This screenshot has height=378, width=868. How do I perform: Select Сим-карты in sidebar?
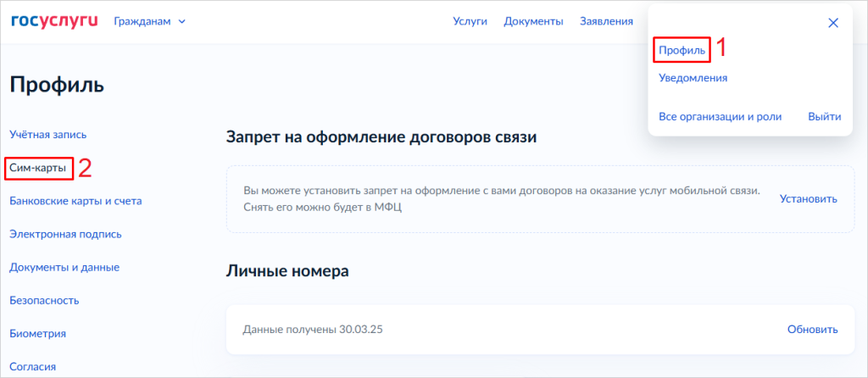(x=37, y=168)
